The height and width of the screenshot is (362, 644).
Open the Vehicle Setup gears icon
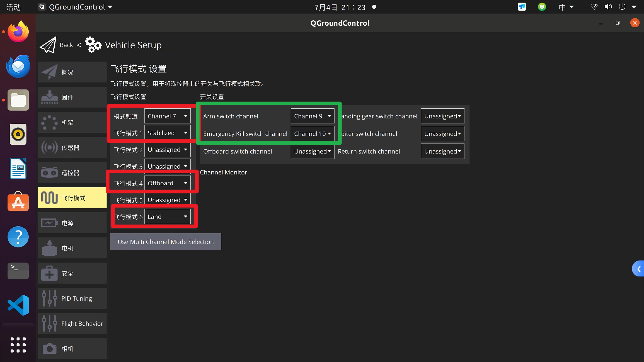(x=93, y=45)
